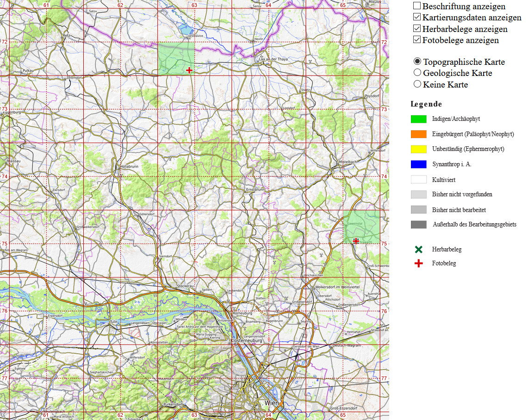Click the 'Bisher nicht bearbeitet' grey swatch
This screenshot has height=420, width=528.
[419, 210]
